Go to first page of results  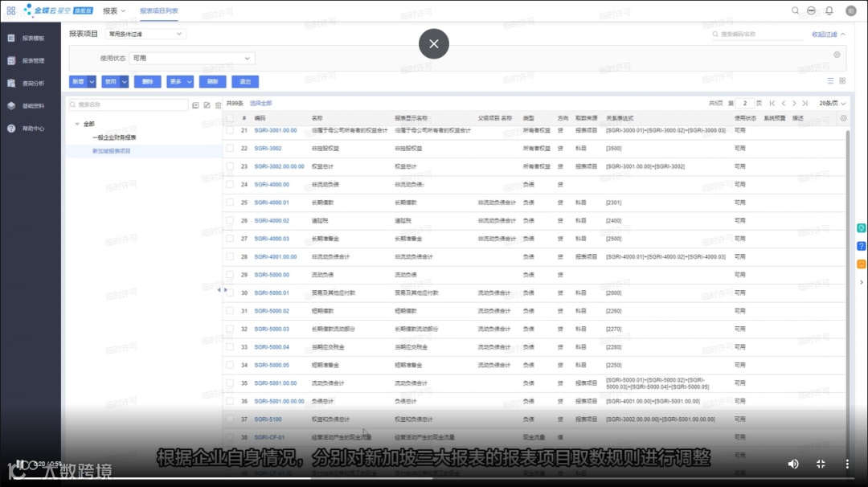[772, 104]
